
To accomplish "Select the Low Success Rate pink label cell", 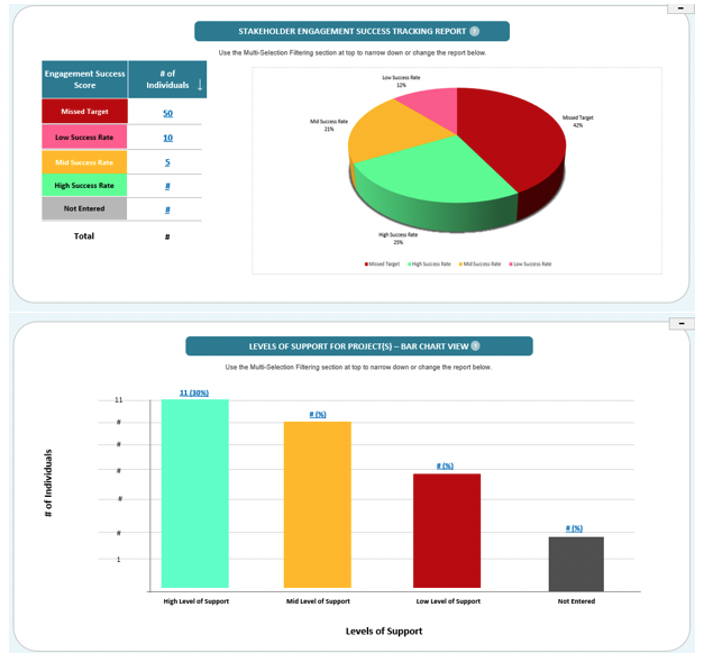I will pyautogui.click(x=85, y=137).
